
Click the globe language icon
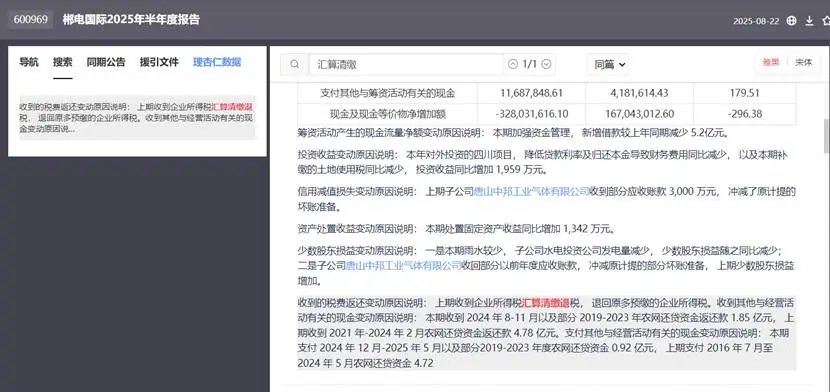(x=791, y=21)
